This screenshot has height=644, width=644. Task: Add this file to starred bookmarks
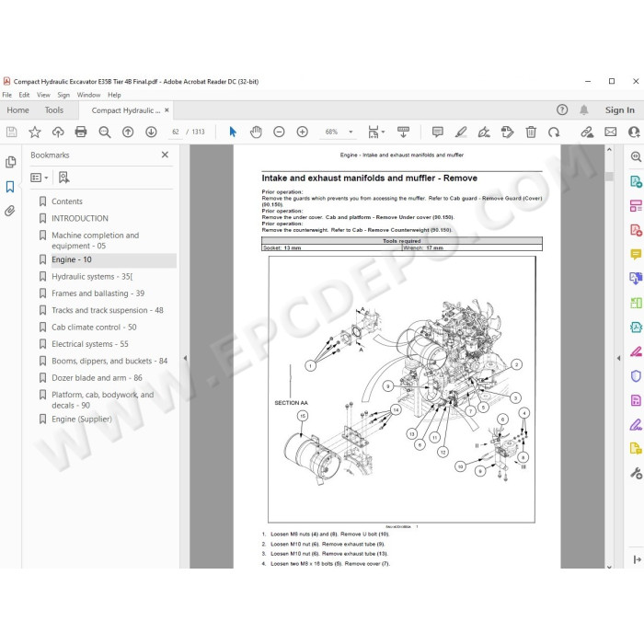35,132
